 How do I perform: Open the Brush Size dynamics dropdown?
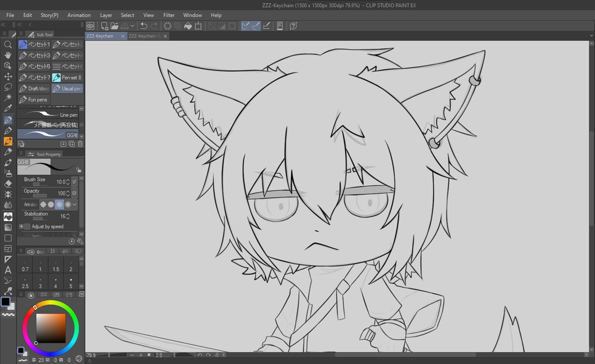point(74,182)
